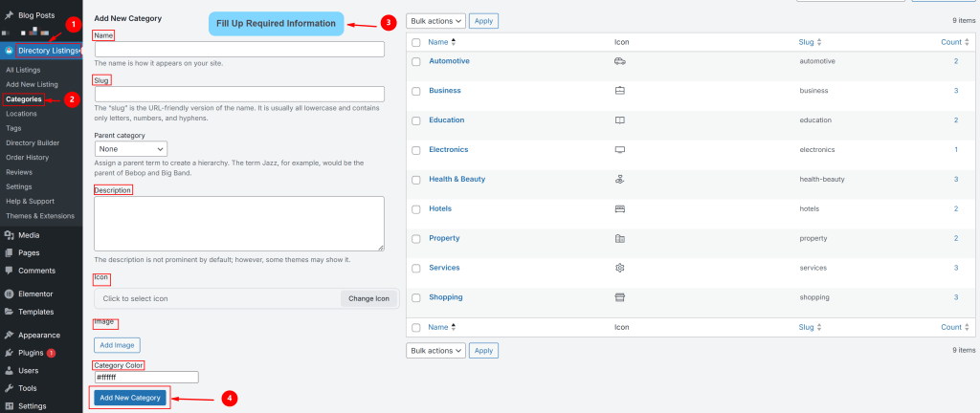
Task: Open Directory Builder submenu item
Action: 33,142
